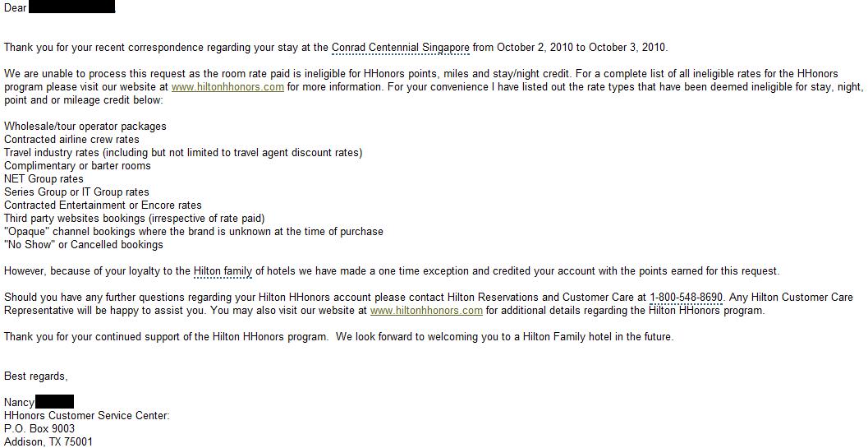Viewport: 868px width, 448px height.
Task: Click "HHonors Customer Service Center:" in signature
Action: [87, 416]
